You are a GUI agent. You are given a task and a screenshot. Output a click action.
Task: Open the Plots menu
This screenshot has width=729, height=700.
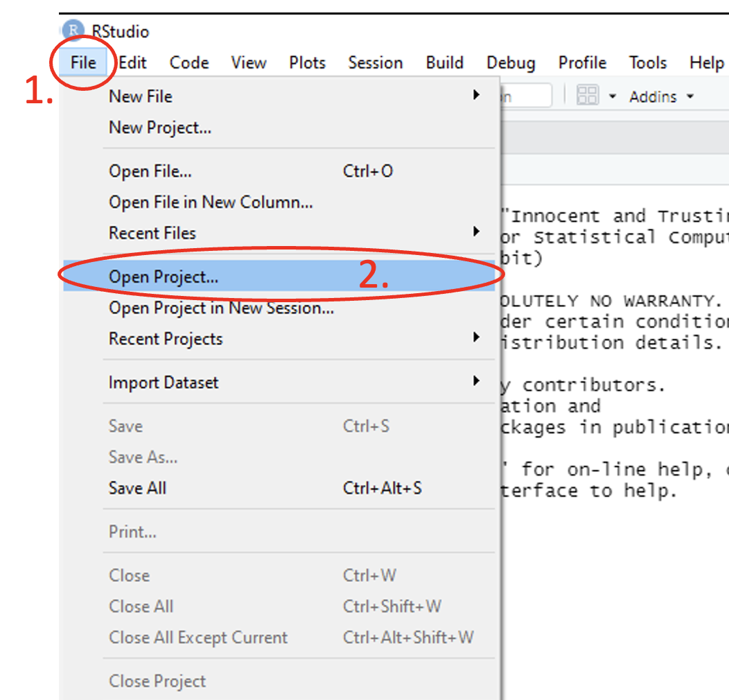307,63
